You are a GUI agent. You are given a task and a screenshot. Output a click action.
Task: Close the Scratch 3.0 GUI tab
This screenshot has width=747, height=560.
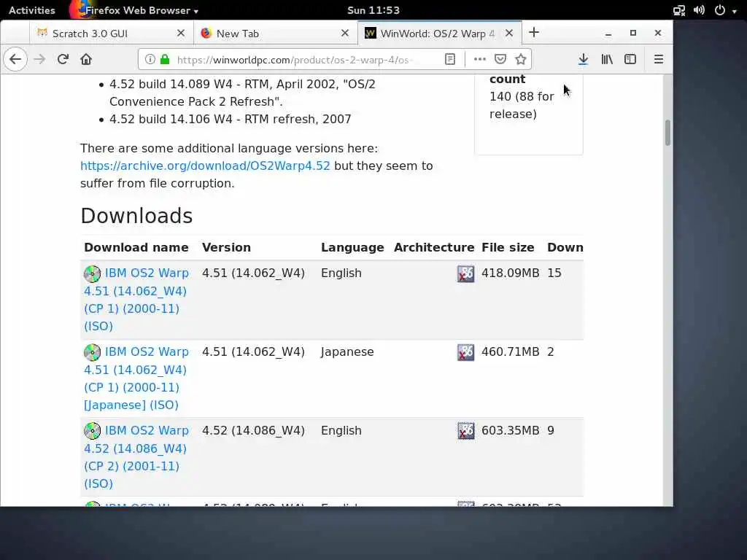tap(181, 33)
